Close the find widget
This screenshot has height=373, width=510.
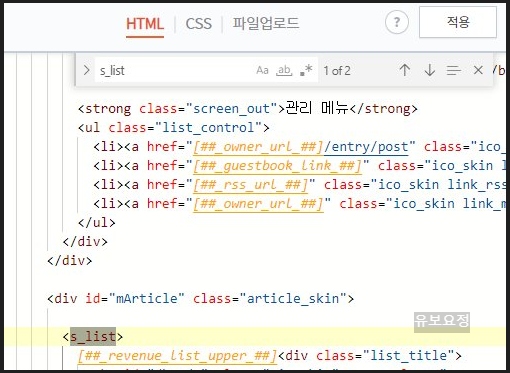tap(478, 70)
